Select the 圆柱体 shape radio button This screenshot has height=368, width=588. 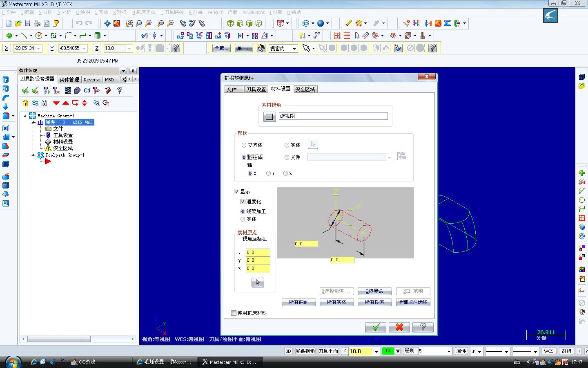tap(244, 157)
